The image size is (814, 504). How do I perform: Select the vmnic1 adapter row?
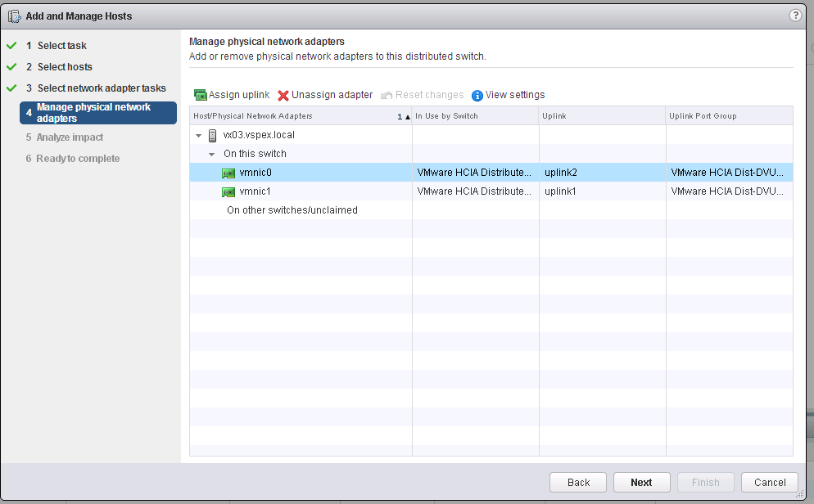pyautogui.click(x=491, y=191)
